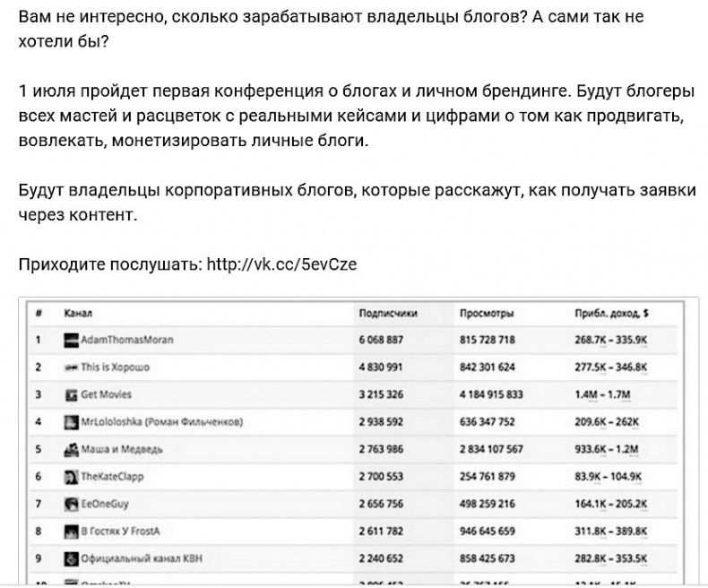This screenshot has height=588, width=708.
Task: Select subscribers value 2 700 553
Action: (x=381, y=477)
